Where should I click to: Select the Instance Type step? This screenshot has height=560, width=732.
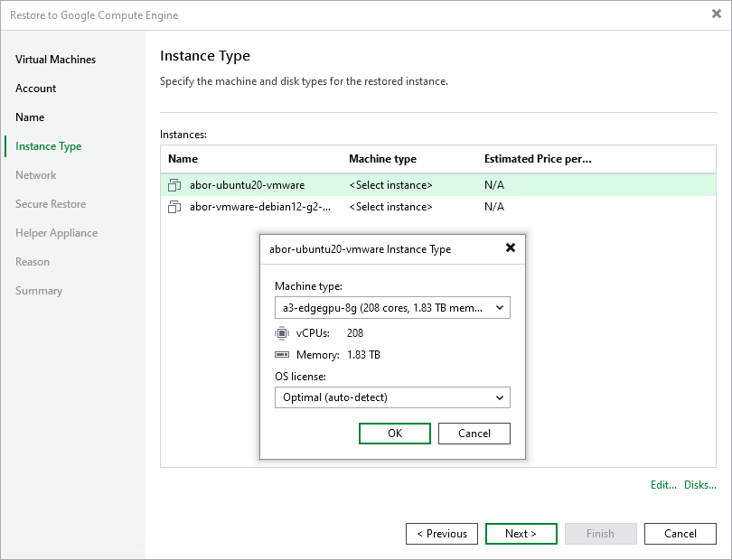(49, 146)
